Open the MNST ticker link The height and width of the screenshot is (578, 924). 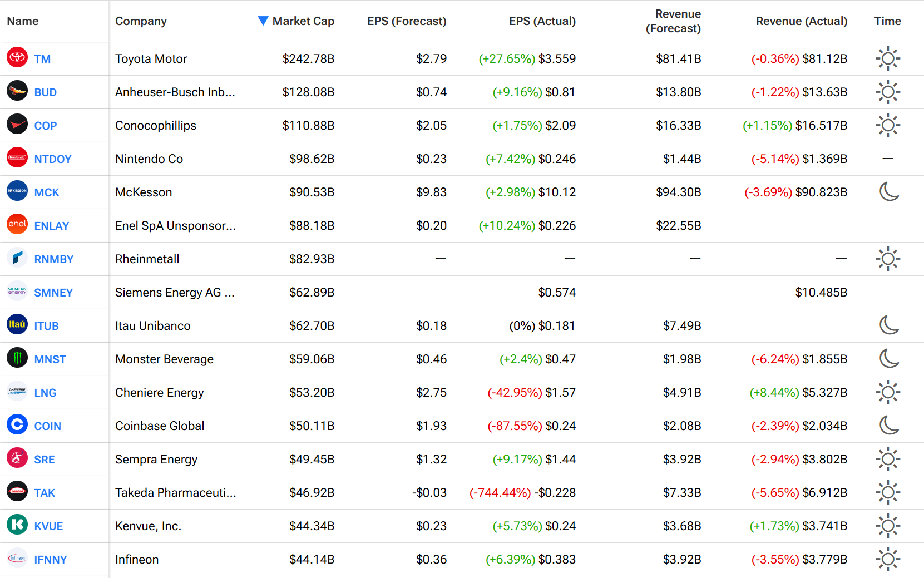(x=50, y=359)
